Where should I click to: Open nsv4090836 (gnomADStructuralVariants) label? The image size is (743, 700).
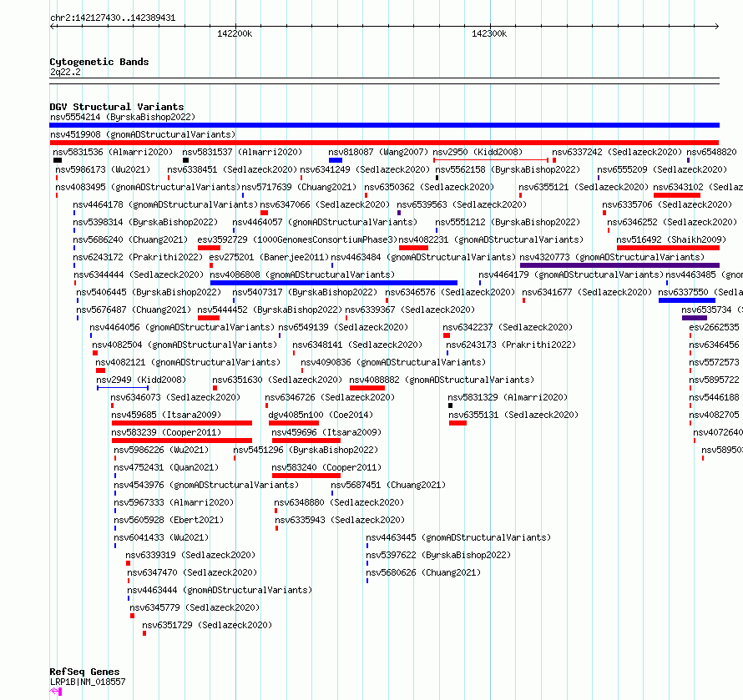tap(393, 362)
